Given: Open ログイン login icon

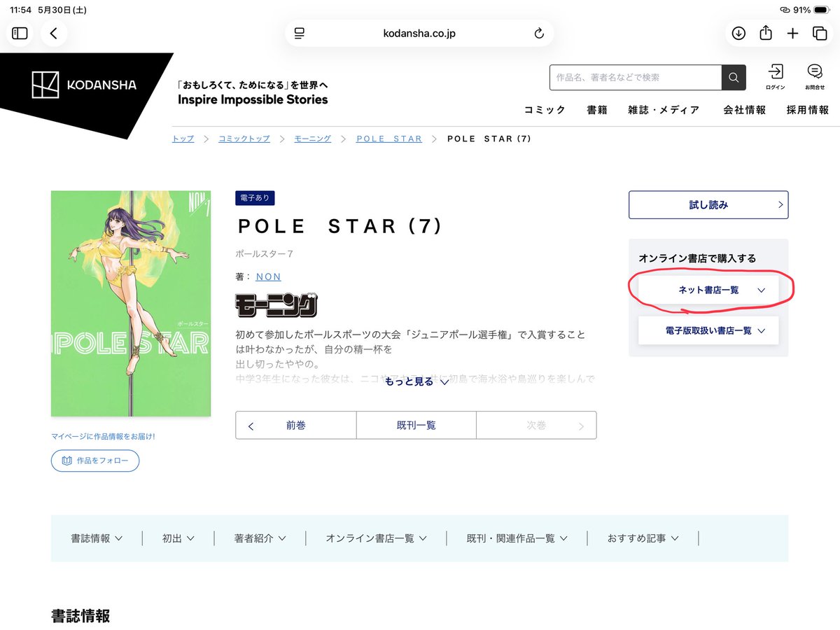Looking at the screenshot, I should pyautogui.click(x=776, y=77).
